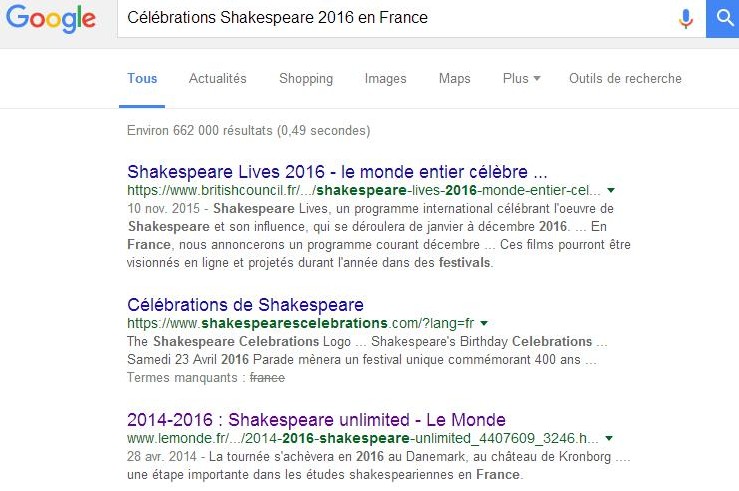Screen dimensions: 739x491
Task: Select the Tous tab
Action: [x=142, y=79]
